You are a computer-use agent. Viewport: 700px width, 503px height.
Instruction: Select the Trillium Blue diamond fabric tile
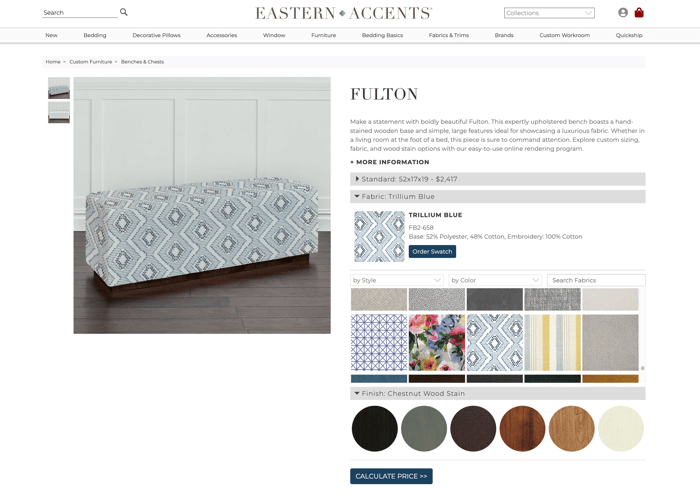[495, 343]
